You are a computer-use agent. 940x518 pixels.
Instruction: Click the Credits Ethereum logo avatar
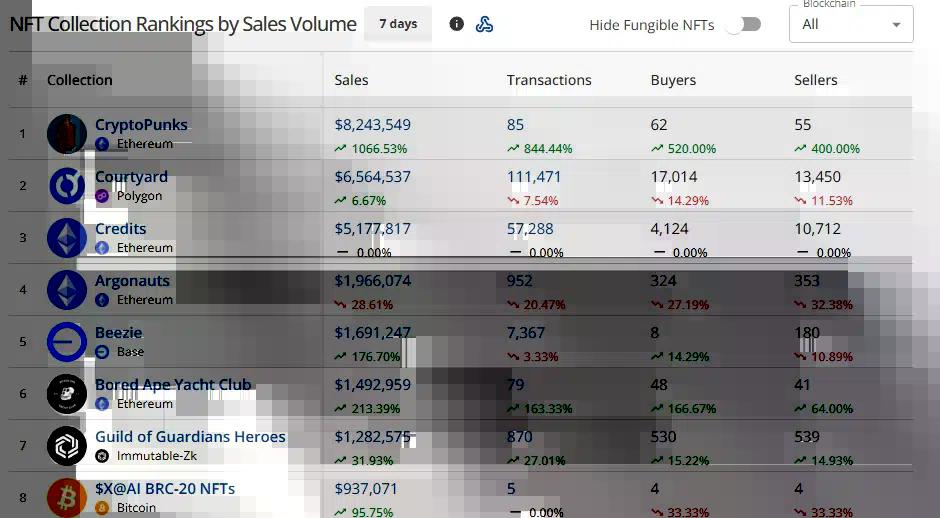tap(67, 237)
